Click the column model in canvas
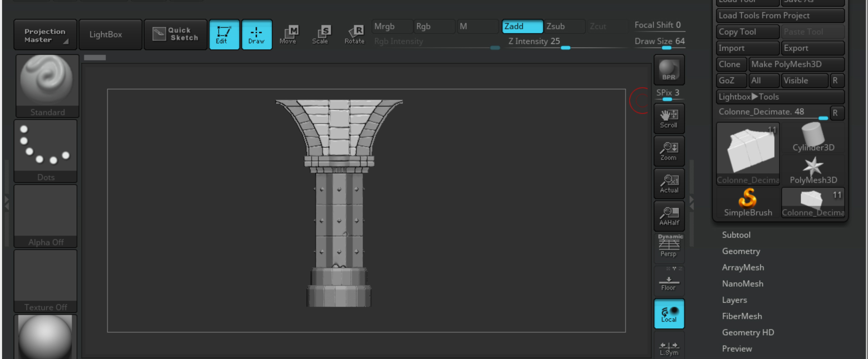The image size is (868, 359). coord(339,203)
